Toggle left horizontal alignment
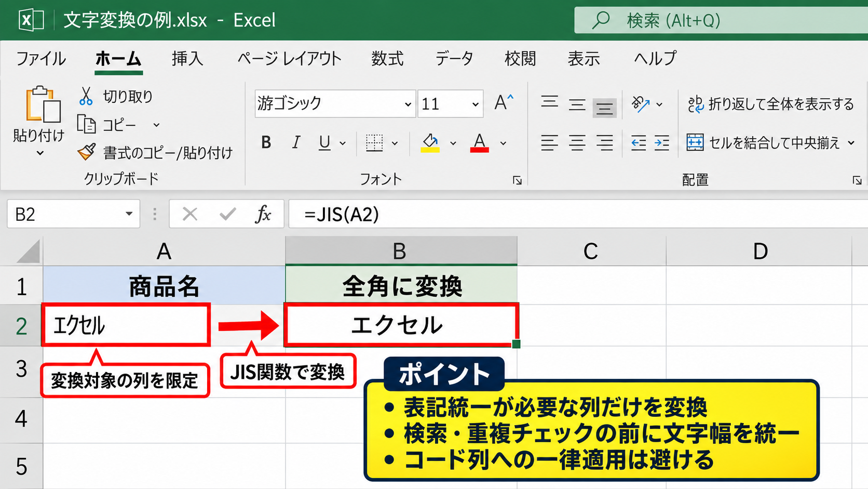Viewport: 868px width, 489px height. point(550,142)
